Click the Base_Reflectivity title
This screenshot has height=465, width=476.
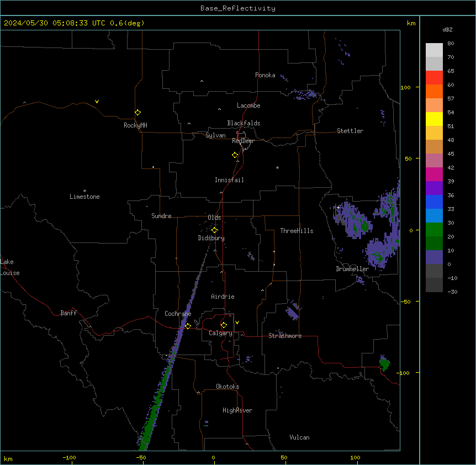(x=238, y=8)
